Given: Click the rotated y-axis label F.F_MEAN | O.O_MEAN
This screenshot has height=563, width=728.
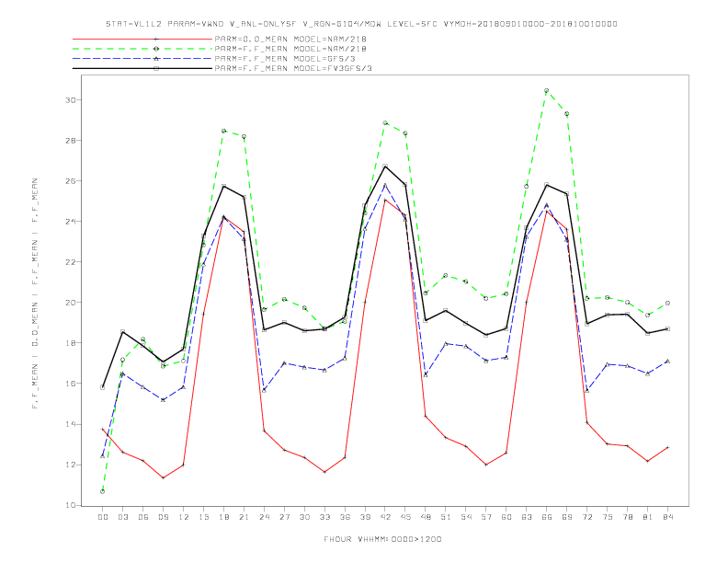Looking at the screenshot, I should click(35, 293).
